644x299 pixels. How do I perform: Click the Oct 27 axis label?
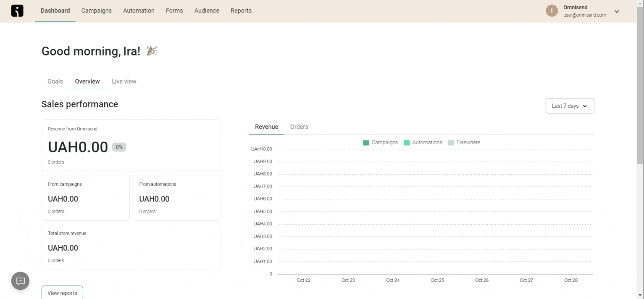526,280
